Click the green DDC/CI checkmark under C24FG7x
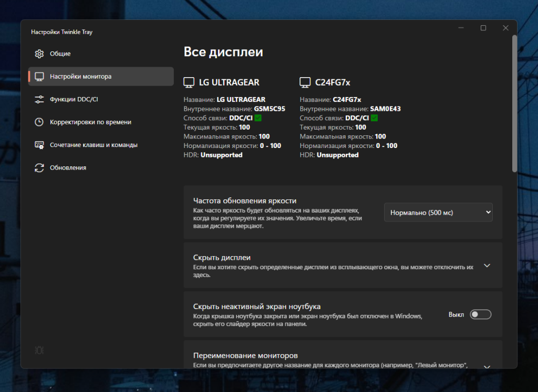 [374, 118]
